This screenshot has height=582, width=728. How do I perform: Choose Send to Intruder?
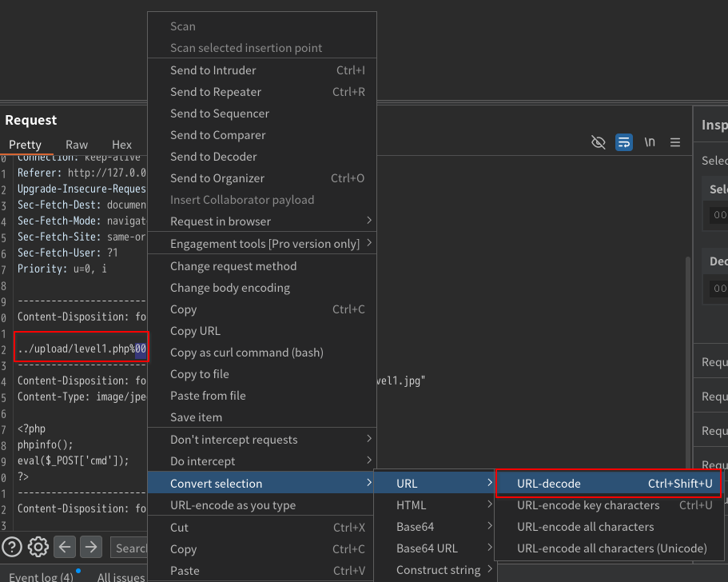pos(262,70)
